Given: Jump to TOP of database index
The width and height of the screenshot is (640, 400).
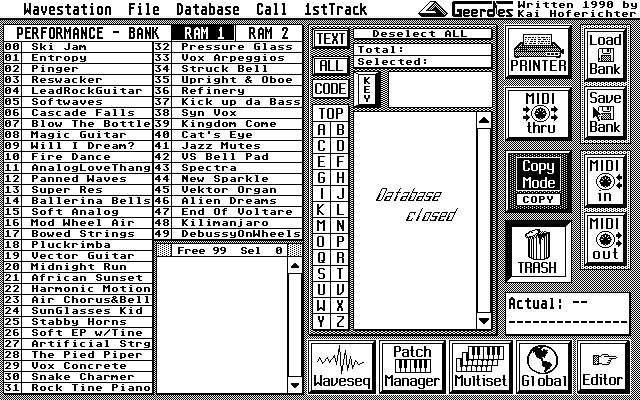Looking at the screenshot, I should point(331,113).
